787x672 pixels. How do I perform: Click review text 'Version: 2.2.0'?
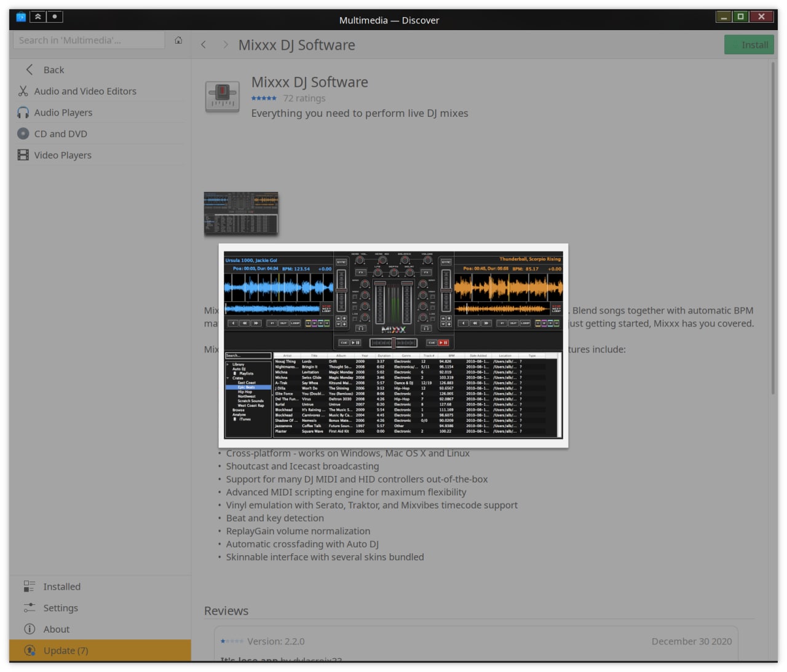[276, 641]
